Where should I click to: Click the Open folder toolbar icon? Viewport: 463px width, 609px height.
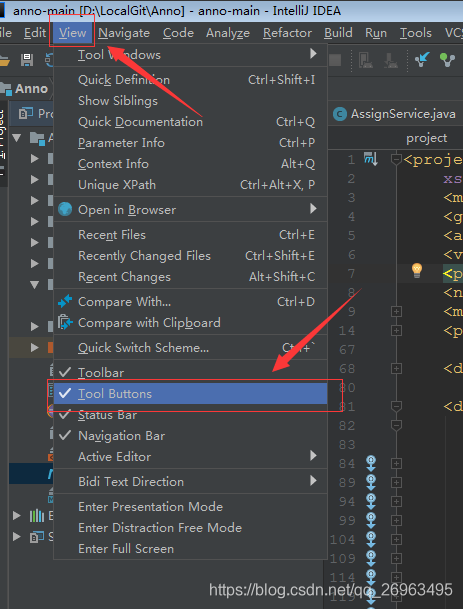tap(4, 61)
